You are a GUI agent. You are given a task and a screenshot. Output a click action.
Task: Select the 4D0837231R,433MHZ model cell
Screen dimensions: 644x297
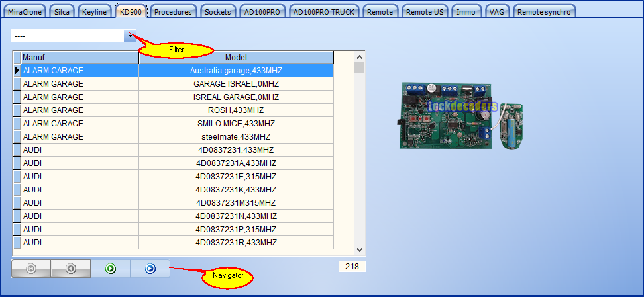tap(236, 243)
